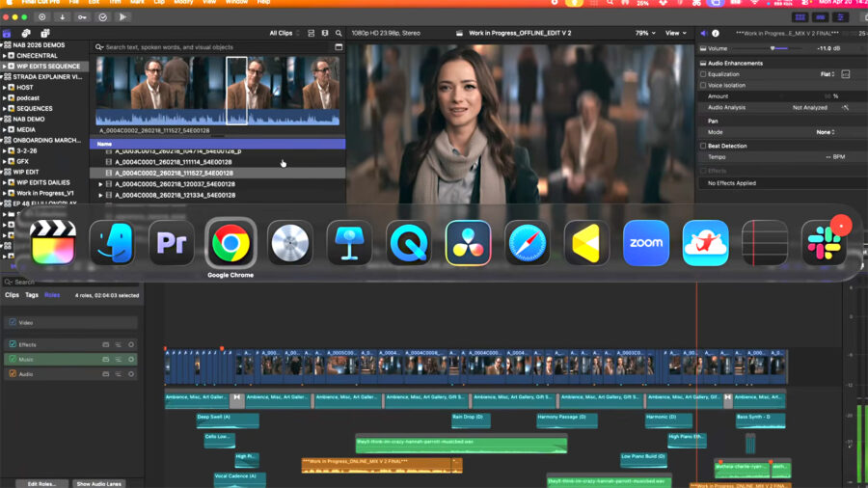Image resolution: width=868 pixels, height=488 pixels.
Task: Select the yellow arrow app in the app switcher
Action: 586,243
